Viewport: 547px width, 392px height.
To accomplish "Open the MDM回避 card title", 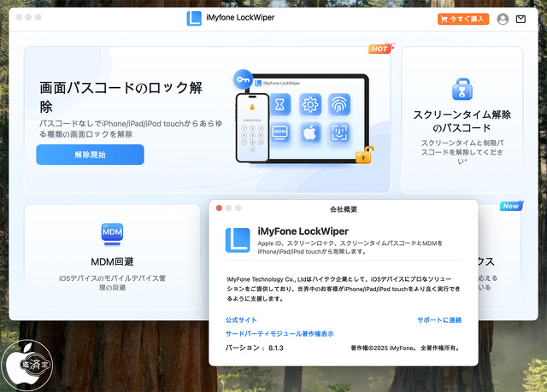I will pos(112,261).
